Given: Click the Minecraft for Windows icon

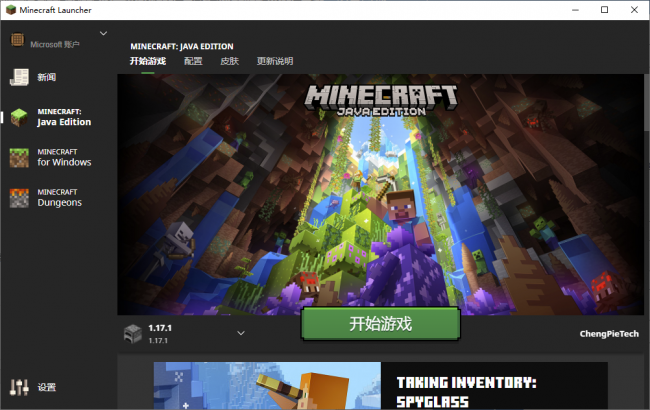Looking at the screenshot, I should tap(19, 157).
